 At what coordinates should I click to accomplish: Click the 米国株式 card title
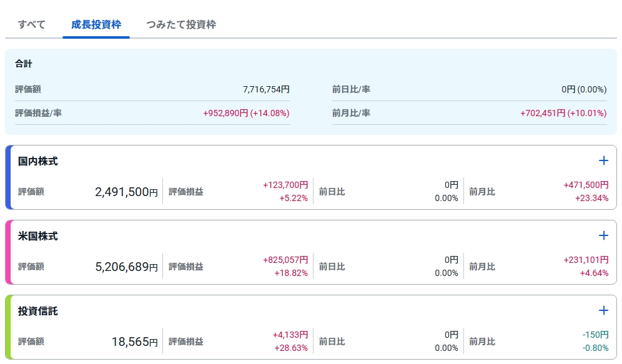(38, 236)
